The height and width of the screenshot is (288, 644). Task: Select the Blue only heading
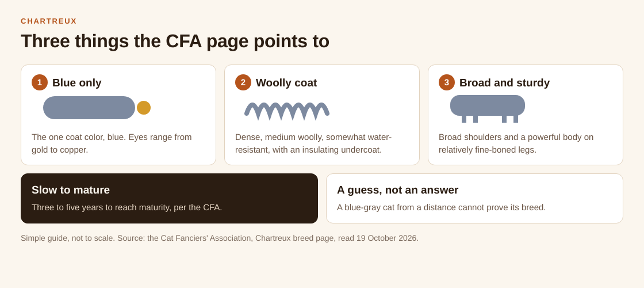pos(77,83)
